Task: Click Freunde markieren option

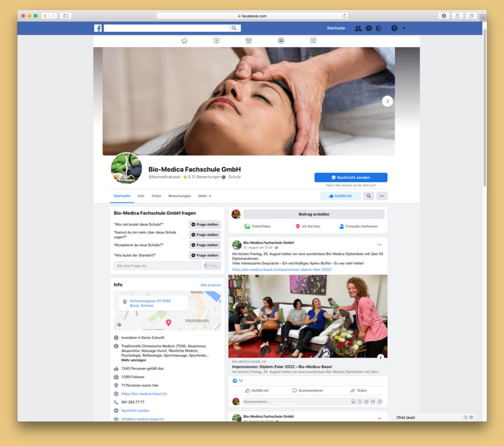Action: click(x=358, y=226)
